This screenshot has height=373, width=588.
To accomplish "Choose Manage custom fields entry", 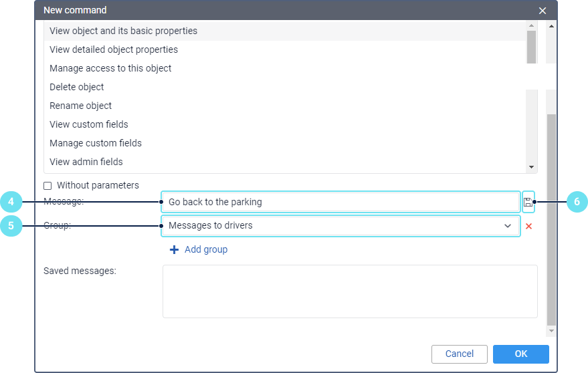I will click(x=96, y=143).
